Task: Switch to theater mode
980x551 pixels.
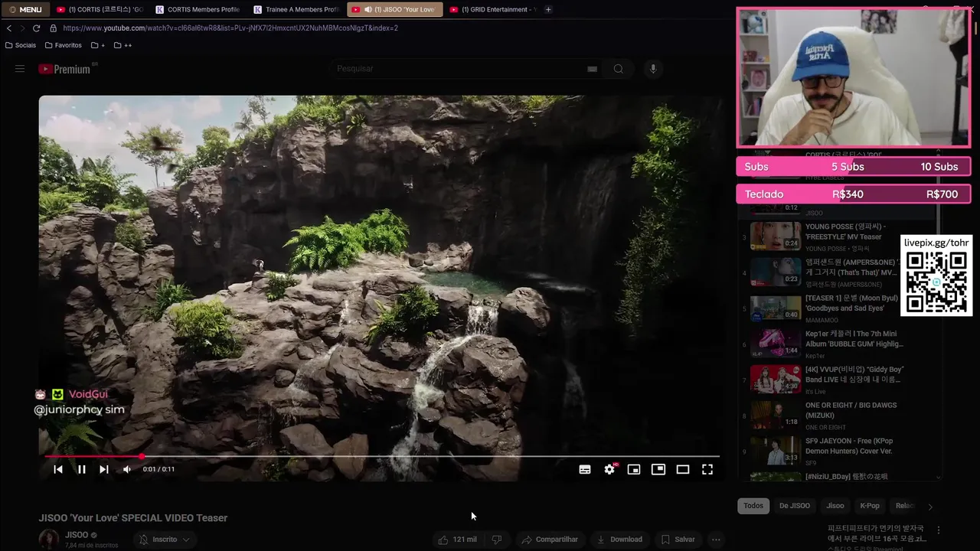Action: (x=683, y=469)
